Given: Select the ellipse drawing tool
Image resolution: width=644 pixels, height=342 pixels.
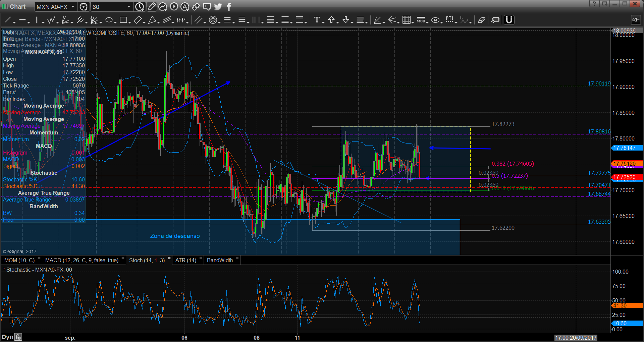Looking at the screenshot, I should tap(109, 20).
